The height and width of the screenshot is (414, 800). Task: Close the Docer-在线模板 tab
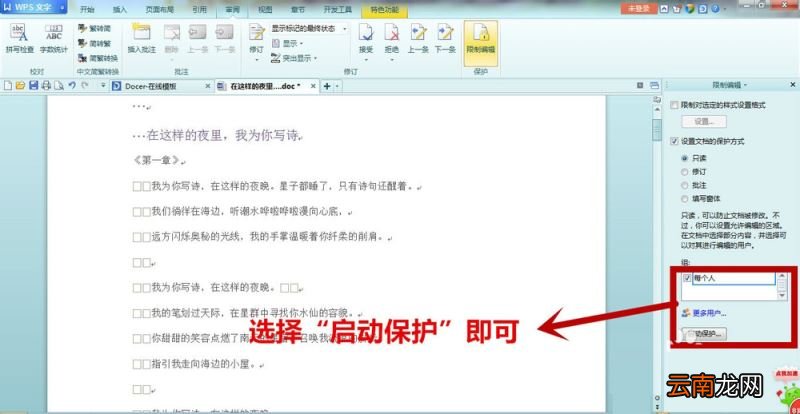pos(207,86)
